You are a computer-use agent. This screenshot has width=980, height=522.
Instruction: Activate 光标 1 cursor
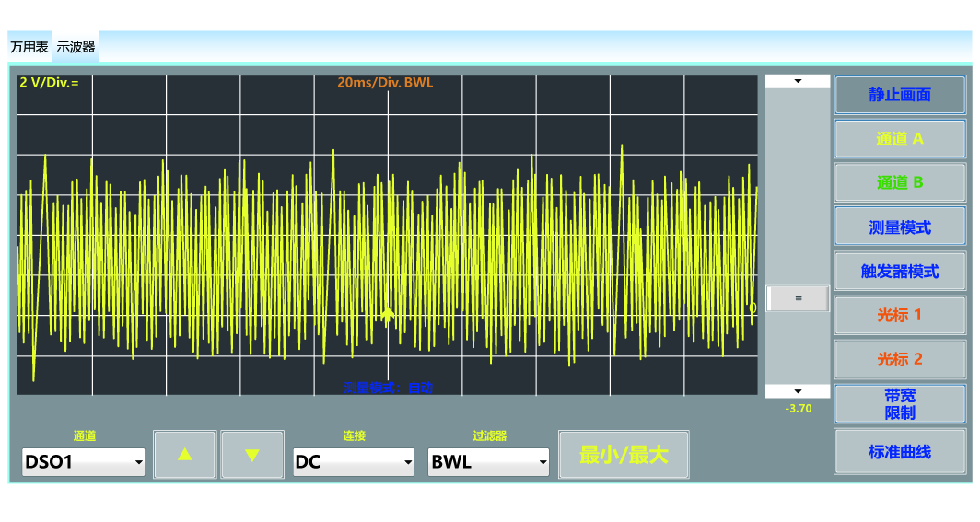900,315
